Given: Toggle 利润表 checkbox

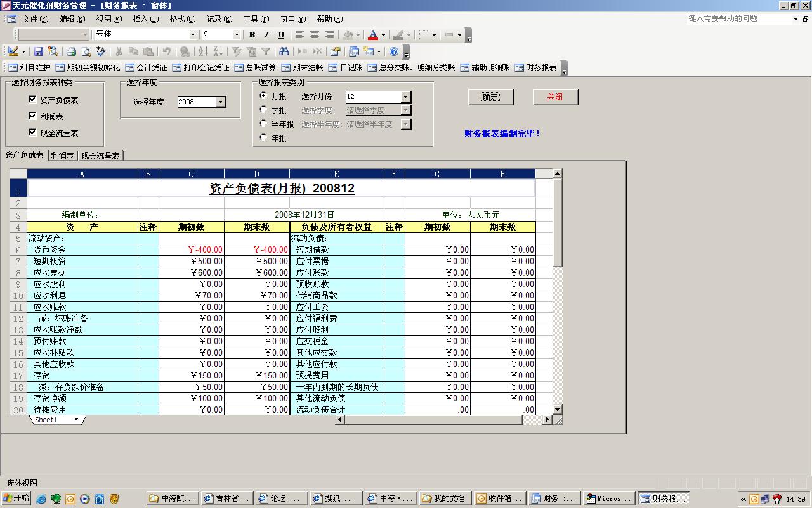Looking at the screenshot, I should (32, 116).
